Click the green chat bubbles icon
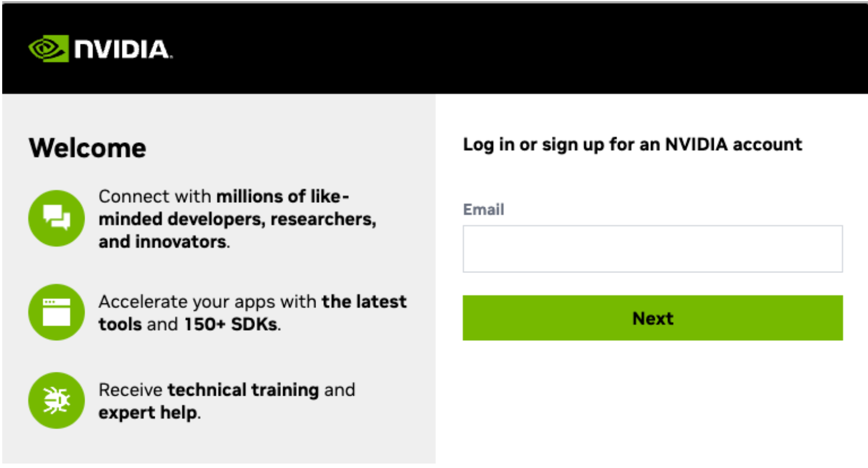Image resolution: width=868 pixels, height=468 pixels. click(57, 218)
